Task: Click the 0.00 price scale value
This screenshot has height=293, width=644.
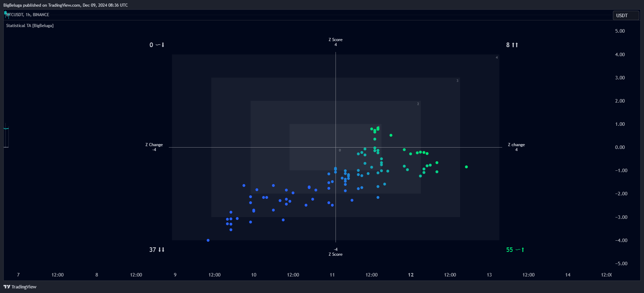Action: (x=620, y=147)
